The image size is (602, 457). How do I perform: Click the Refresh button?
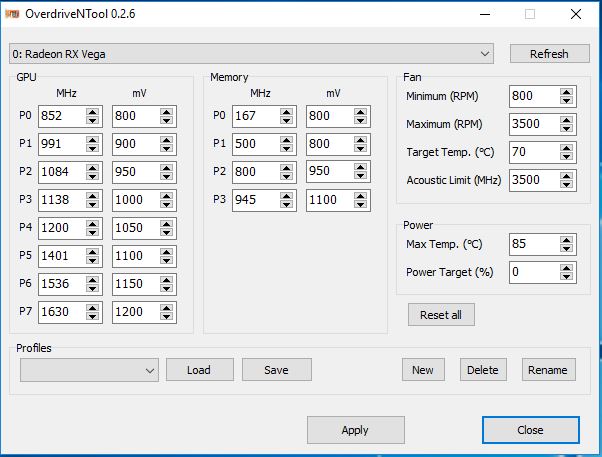pyautogui.click(x=549, y=54)
